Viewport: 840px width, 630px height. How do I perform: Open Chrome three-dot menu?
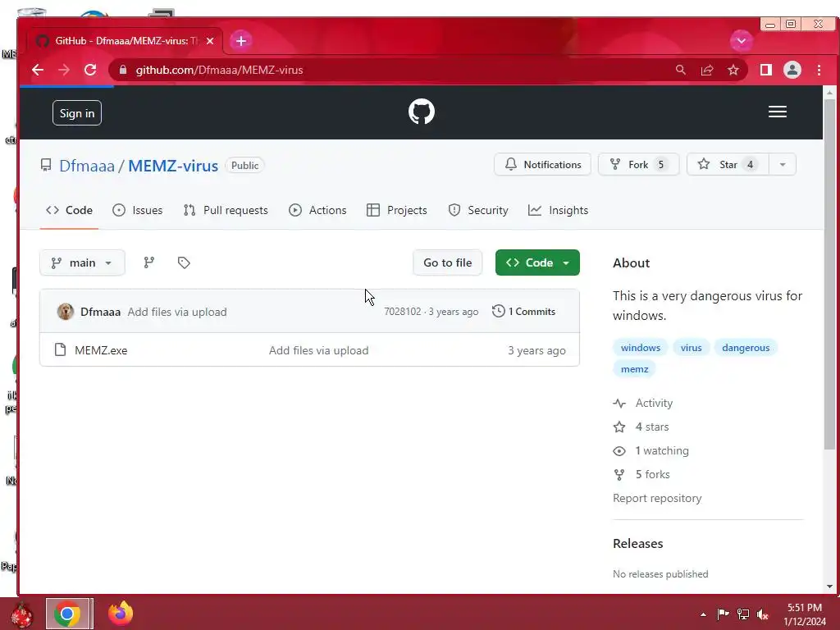click(819, 71)
